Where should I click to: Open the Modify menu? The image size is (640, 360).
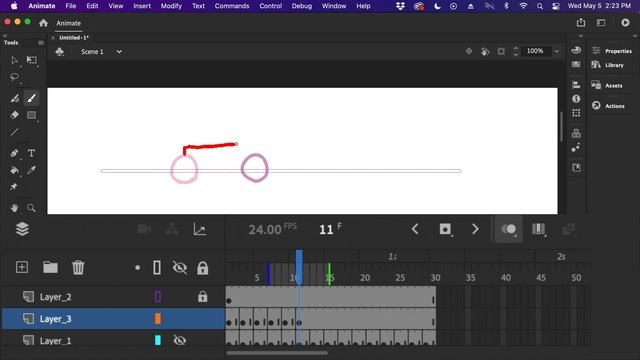[x=171, y=6]
